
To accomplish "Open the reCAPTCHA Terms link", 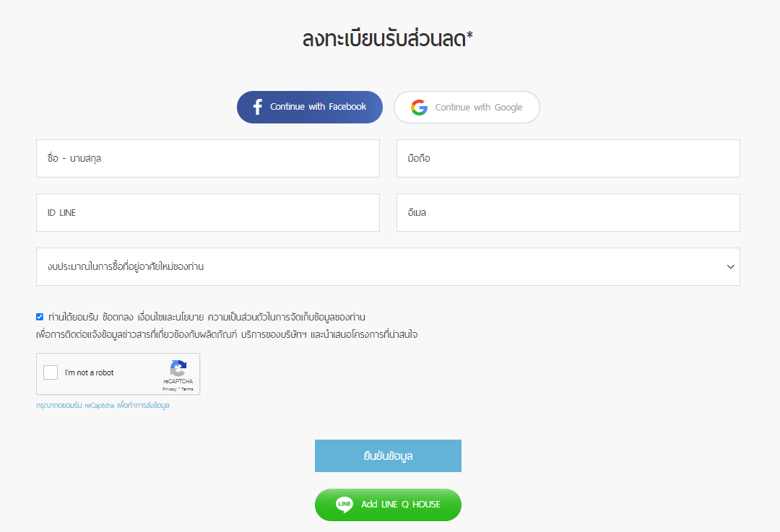I will tap(187, 389).
